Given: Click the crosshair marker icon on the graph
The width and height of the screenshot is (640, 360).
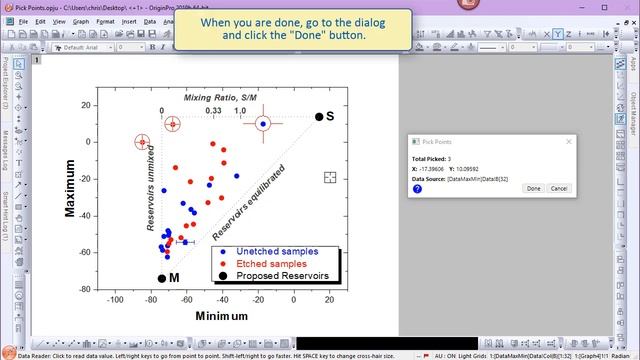Looking at the screenshot, I should 330,178.
